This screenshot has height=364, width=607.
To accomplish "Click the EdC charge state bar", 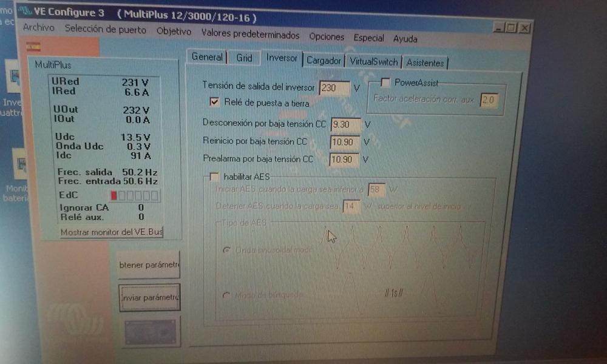I will click(134, 196).
